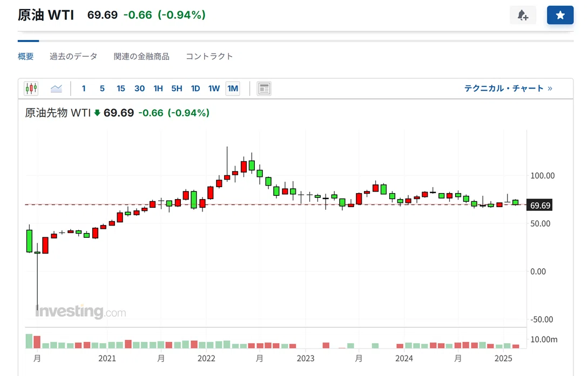588x376 pixels.
Task: Click the 0.00 axis label
Action: coord(538,271)
